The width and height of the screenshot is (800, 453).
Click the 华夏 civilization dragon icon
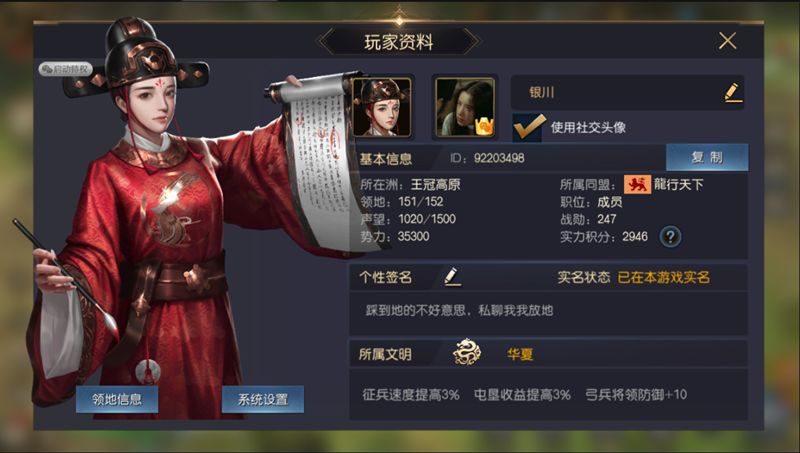[467, 353]
